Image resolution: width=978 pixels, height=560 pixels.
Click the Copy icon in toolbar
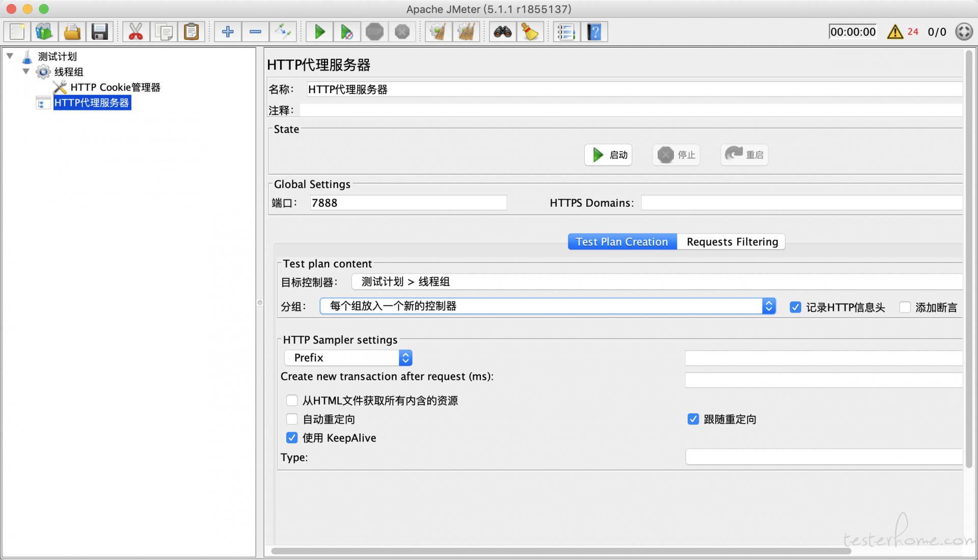click(164, 32)
